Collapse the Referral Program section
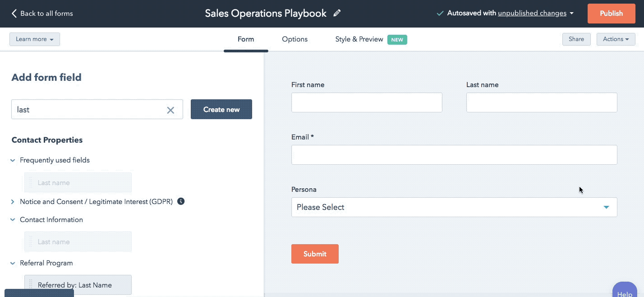 coord(13,263)
